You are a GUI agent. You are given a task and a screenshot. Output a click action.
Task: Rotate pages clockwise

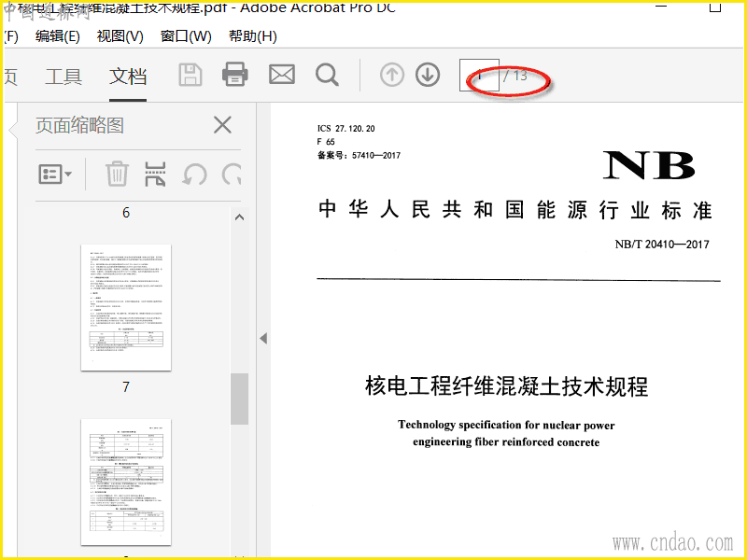[232, 175]
